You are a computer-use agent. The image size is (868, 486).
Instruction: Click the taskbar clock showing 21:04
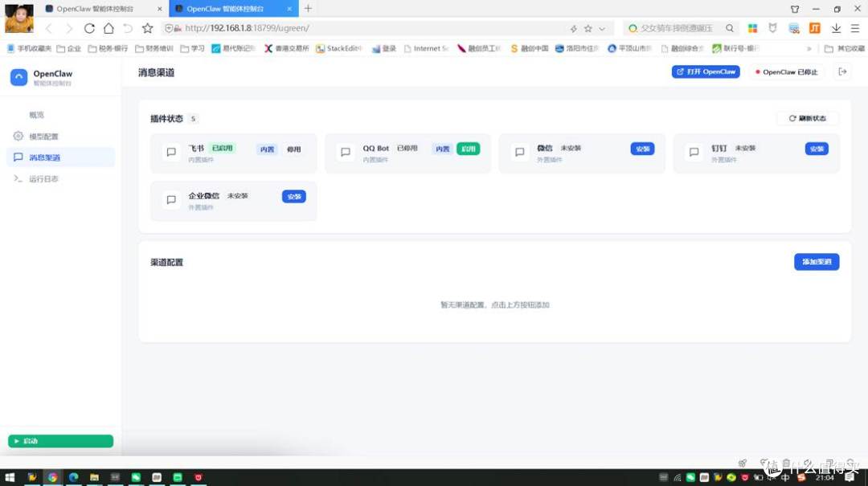(x=825, y=478)
